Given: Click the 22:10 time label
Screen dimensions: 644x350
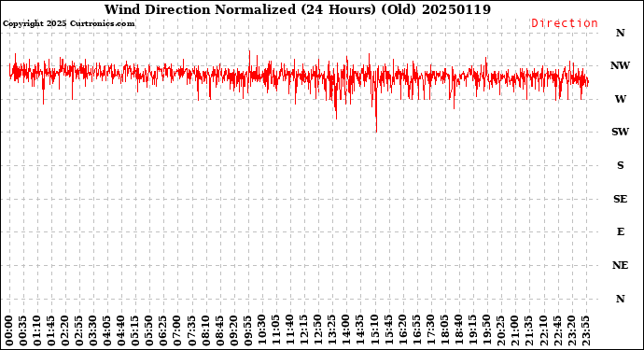Looking at the screenshot, I should (543, 330).
